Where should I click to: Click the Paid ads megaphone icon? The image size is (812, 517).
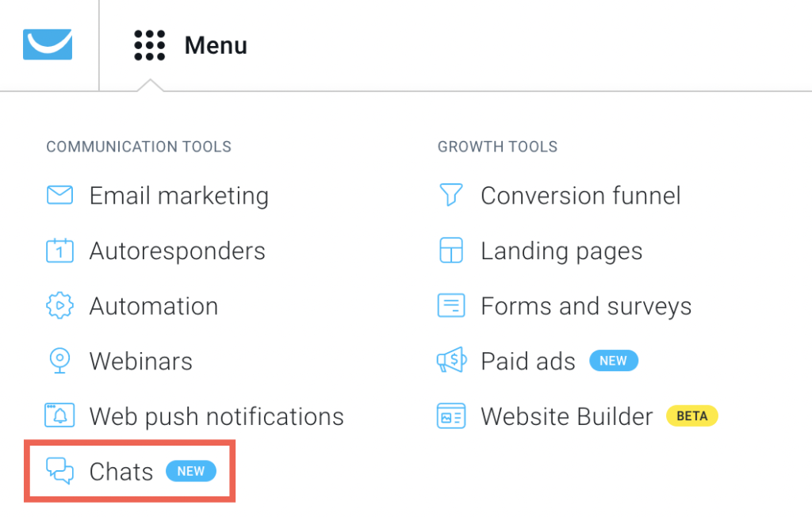click(451, 361)
